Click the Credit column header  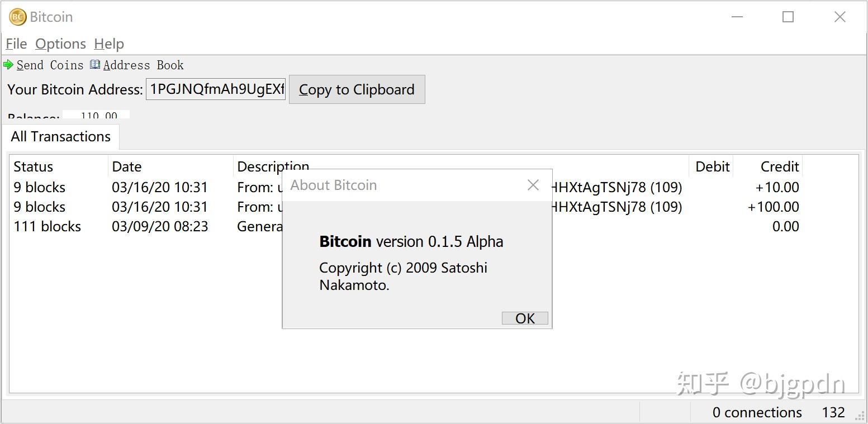(780, 166)
